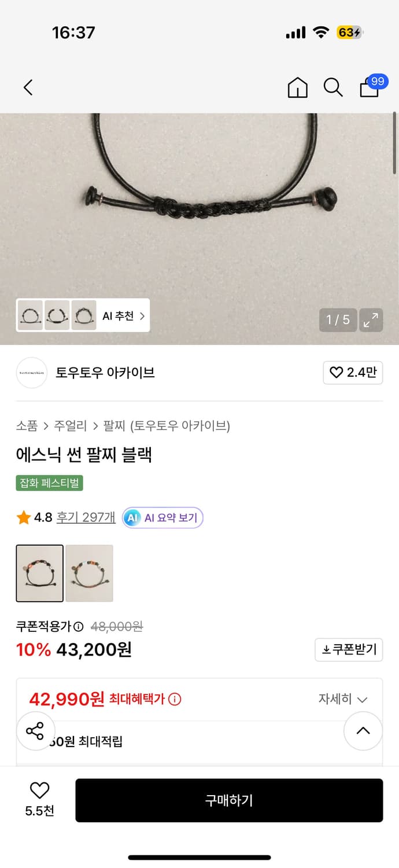399x868 pixels.
Task: Tap the 1/5 image counter indicator
Action: (338, 319)
